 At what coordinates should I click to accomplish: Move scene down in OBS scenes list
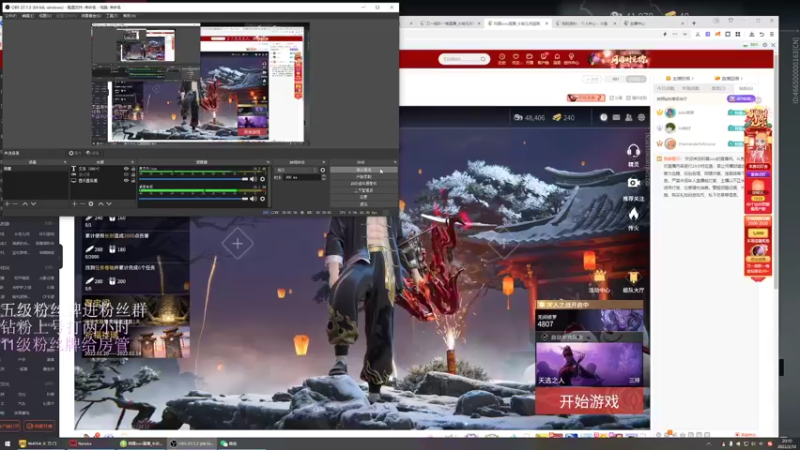33,204
